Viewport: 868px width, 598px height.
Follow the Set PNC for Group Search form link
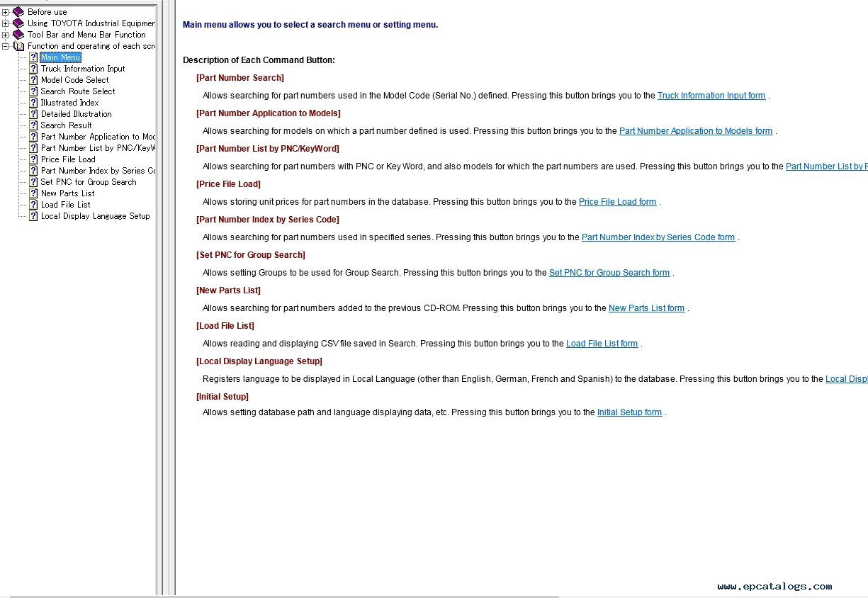coord(609,273)
